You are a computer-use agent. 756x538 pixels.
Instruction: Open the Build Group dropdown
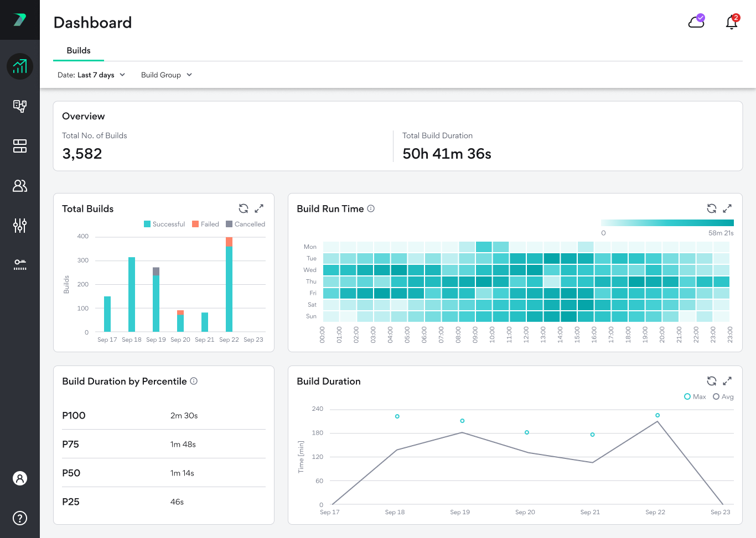[166, 75]
